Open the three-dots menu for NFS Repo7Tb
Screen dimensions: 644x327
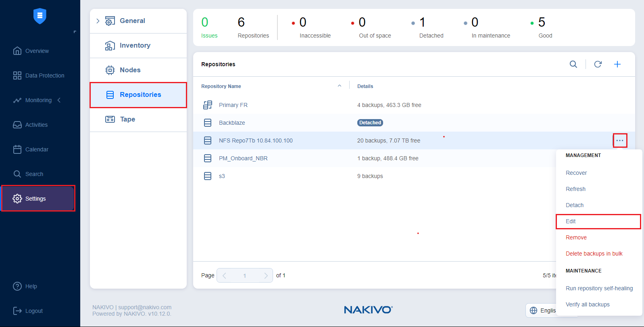[x=619, y=140]
